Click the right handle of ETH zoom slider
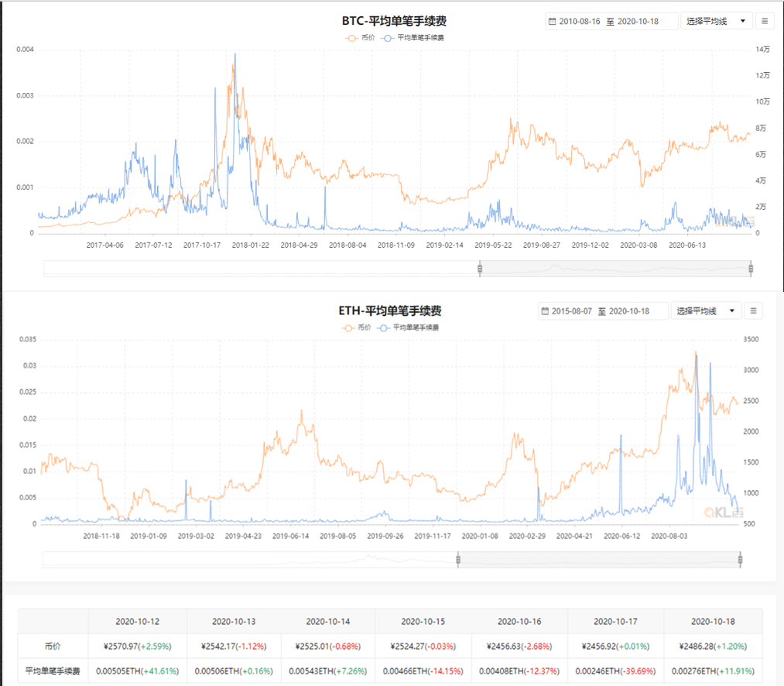 pos(741,559)
